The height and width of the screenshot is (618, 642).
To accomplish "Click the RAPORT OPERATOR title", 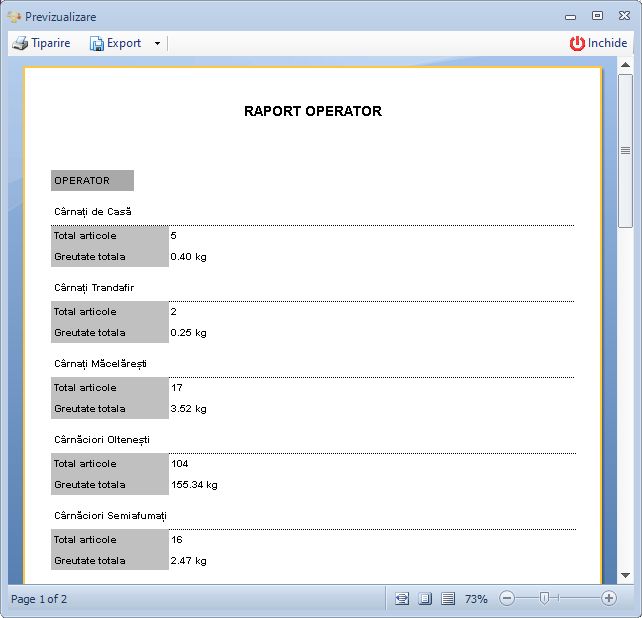I will 313,111.
